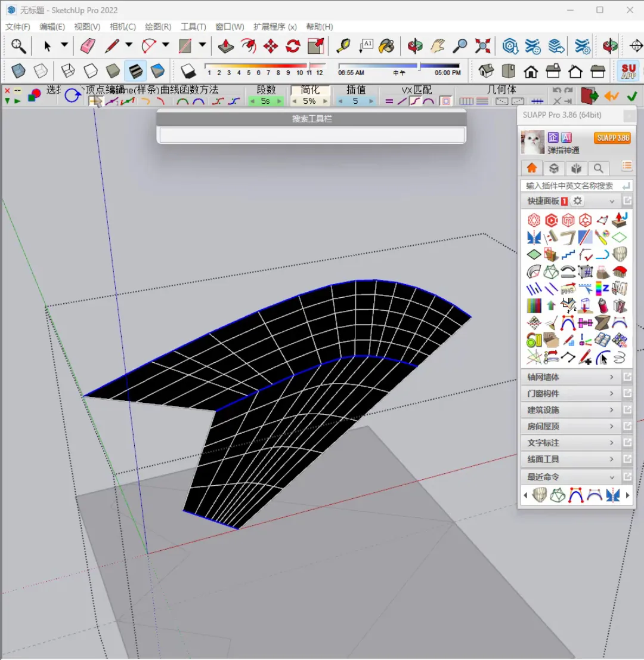Open the Arc tool dropdown arrow

pyautogui.click(x=166, y=45)
